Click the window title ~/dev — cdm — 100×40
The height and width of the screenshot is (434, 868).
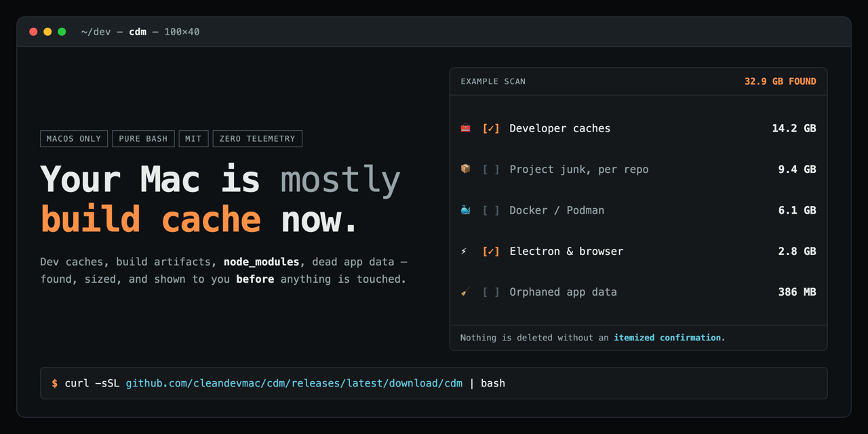click(x=140, y=32)
